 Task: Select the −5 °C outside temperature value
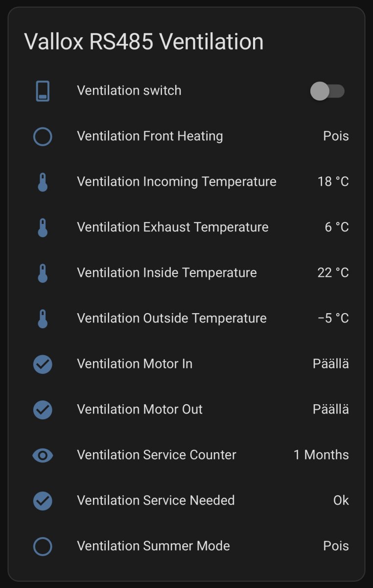point(333,318)
